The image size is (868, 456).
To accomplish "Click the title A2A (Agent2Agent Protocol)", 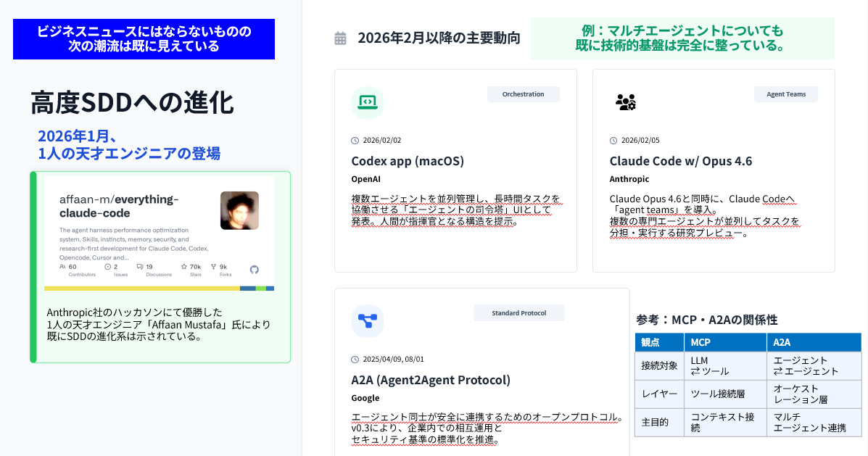I will [x=431, y=380].
